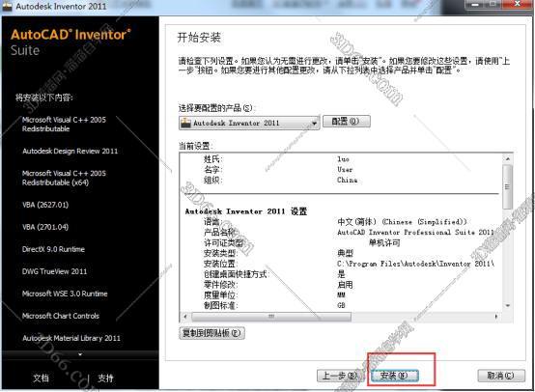Click the 姓氏 value luo
The image size is (535, 392).
click(343, 159)
